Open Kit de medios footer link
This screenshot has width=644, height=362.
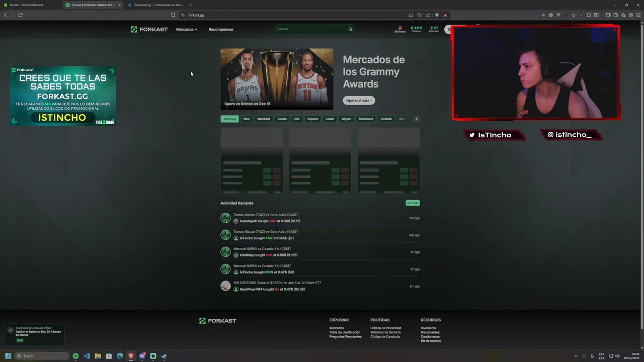point(431,341)
